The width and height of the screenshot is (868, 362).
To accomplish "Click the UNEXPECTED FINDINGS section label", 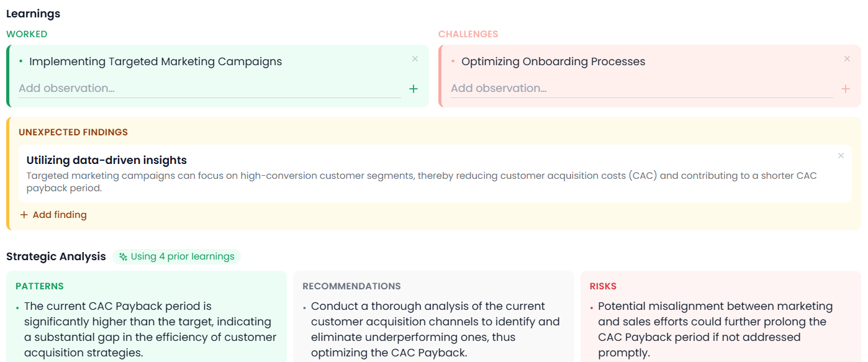I will click(x=73, y=132).
